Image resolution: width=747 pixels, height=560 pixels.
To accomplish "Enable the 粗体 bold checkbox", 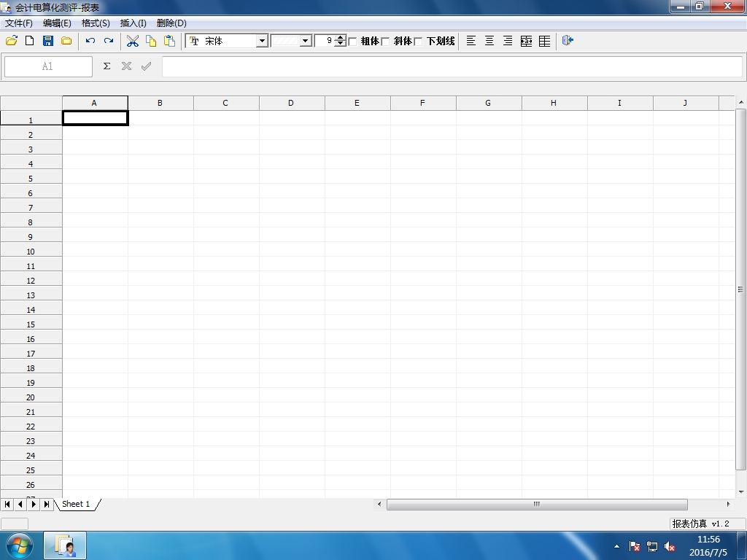I will coord(353,42).
